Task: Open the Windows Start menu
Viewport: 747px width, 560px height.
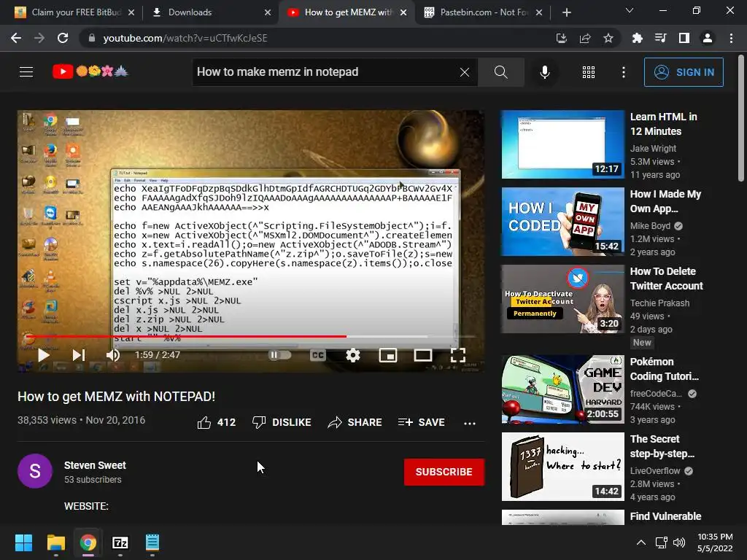Action: [x=23, y=542]
